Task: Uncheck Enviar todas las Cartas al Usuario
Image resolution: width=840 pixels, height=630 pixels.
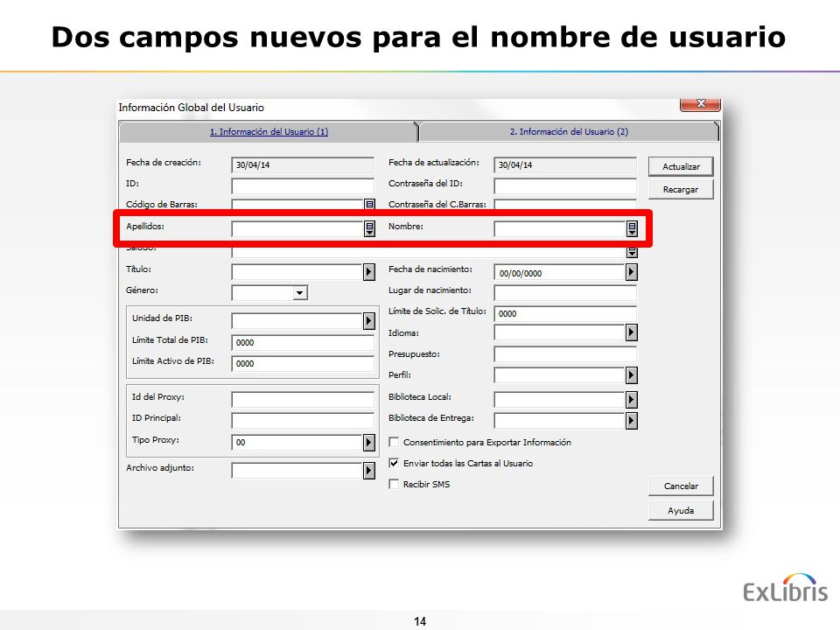Action: click(x=395, y=463)
